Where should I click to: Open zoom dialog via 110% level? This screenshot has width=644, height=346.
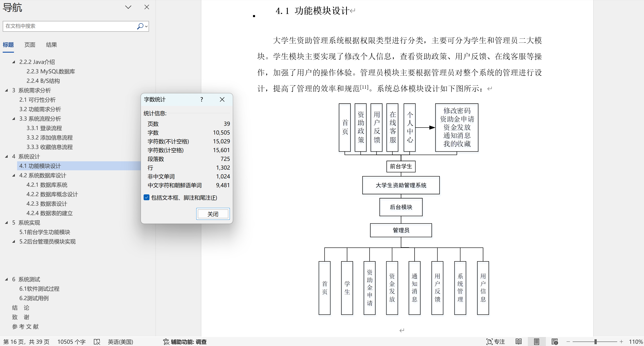coord(636,342)
